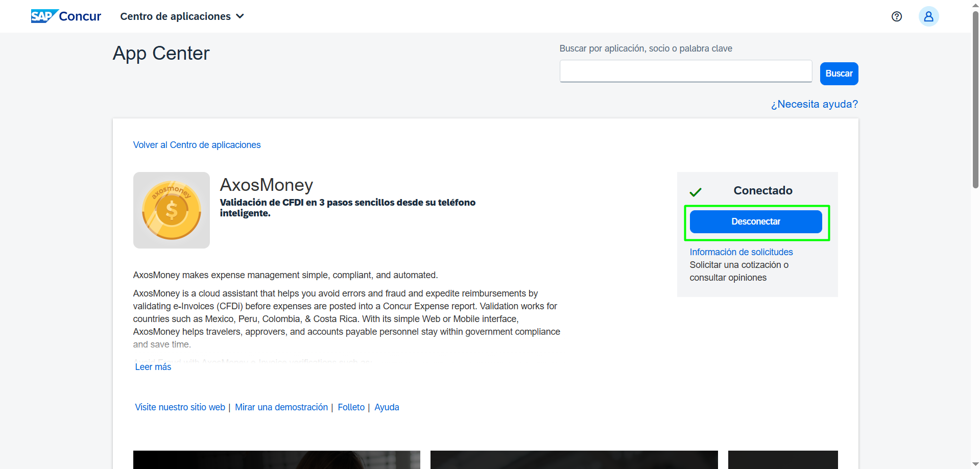Viewport: 980px width, 469px height.
Task: Click Mirar una demostración link
Action: [x=281, y=407]
